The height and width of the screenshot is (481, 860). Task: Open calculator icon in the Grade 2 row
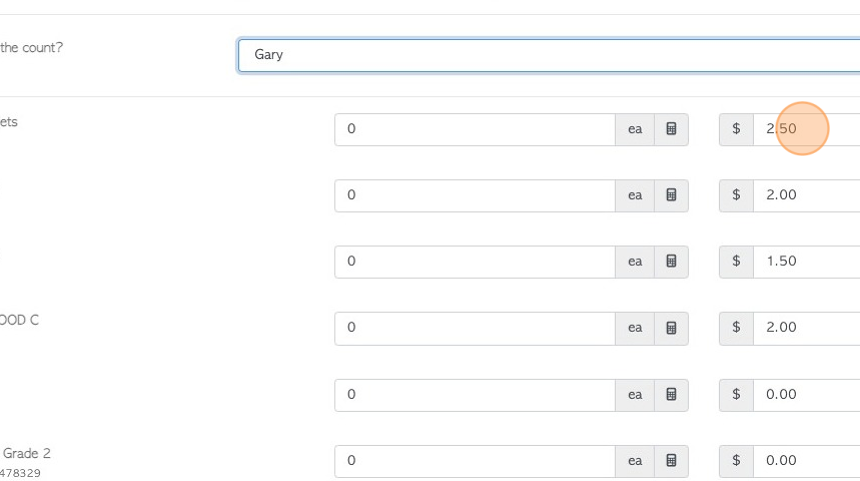point(671,461)
